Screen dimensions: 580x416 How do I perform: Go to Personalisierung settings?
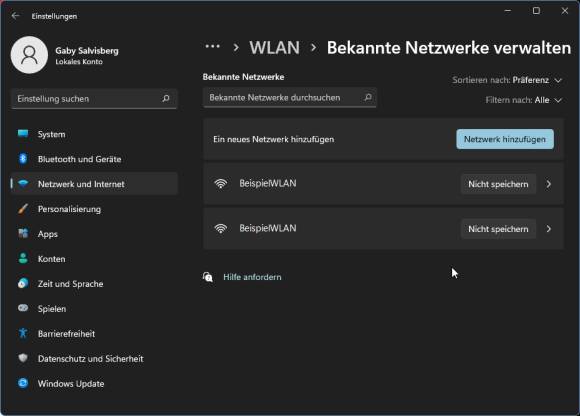pos(94,209)
